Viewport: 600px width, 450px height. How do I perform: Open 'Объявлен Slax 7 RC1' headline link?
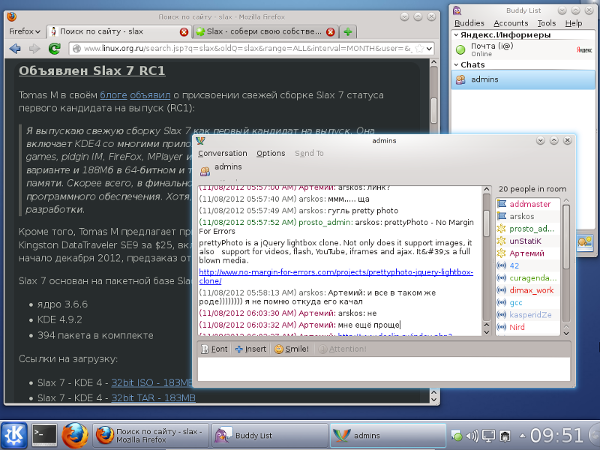point(92,71)
